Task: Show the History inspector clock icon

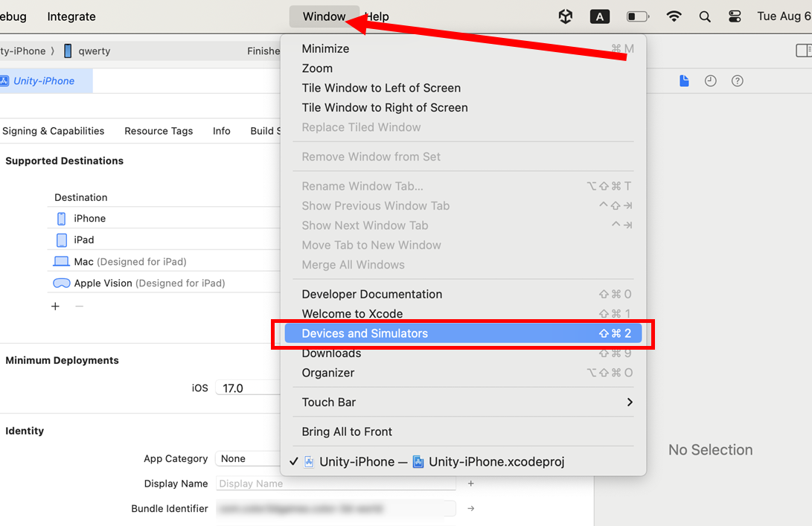Action: click(711, 81)
